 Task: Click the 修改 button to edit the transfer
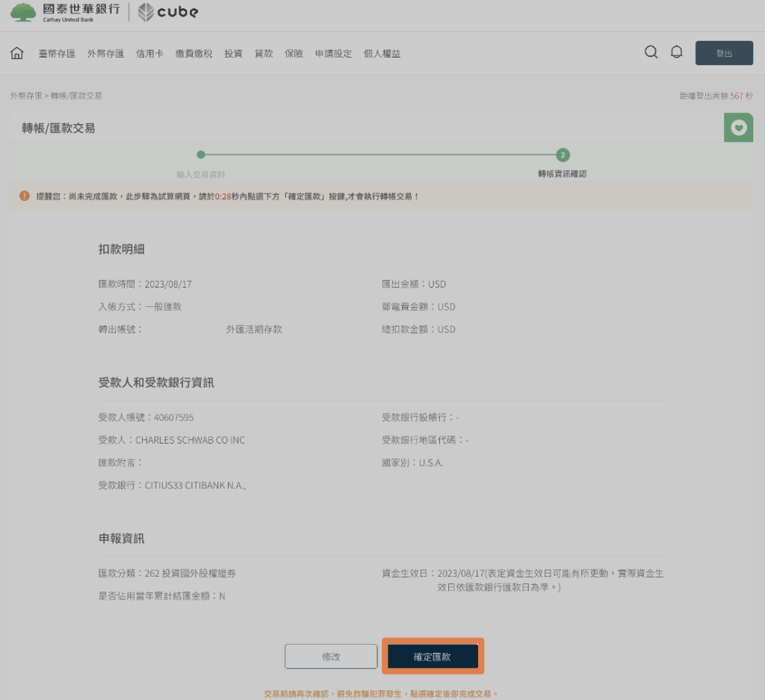(x=331, y=656)
